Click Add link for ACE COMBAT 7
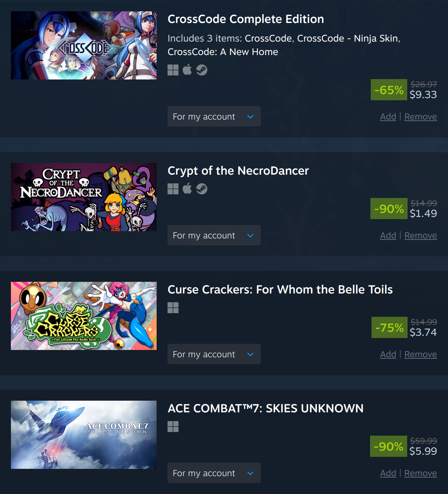448x494 pixels. pyautogui.click(x=388, y=473)
